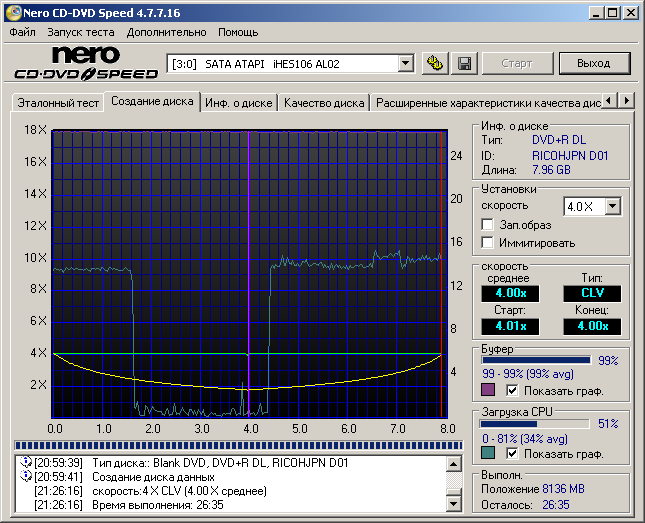Click the log entry icon at 20:59:41
This screenshot has width=645, height=523.
point(26,477)
